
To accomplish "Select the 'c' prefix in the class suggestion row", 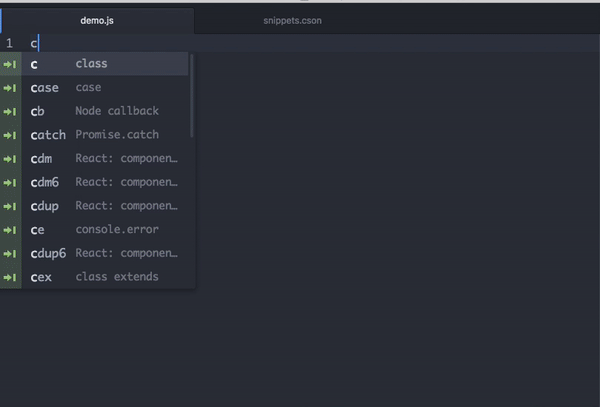I will coord(34,65).
